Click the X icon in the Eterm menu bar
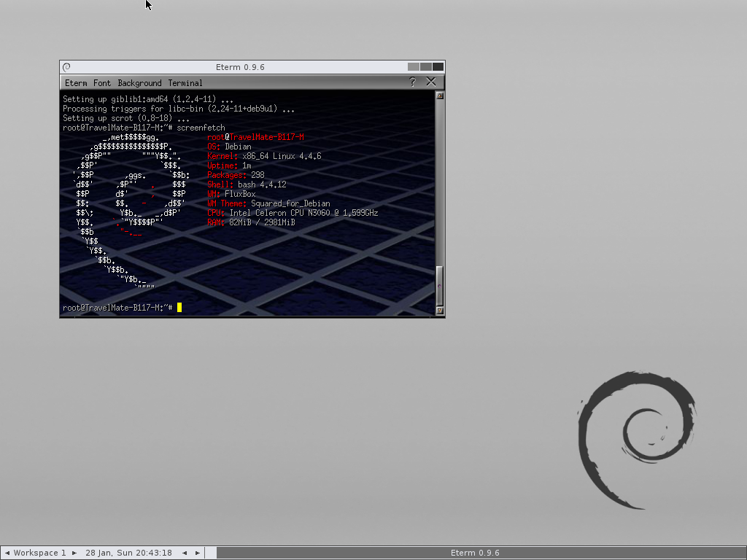 pos(431,82)
